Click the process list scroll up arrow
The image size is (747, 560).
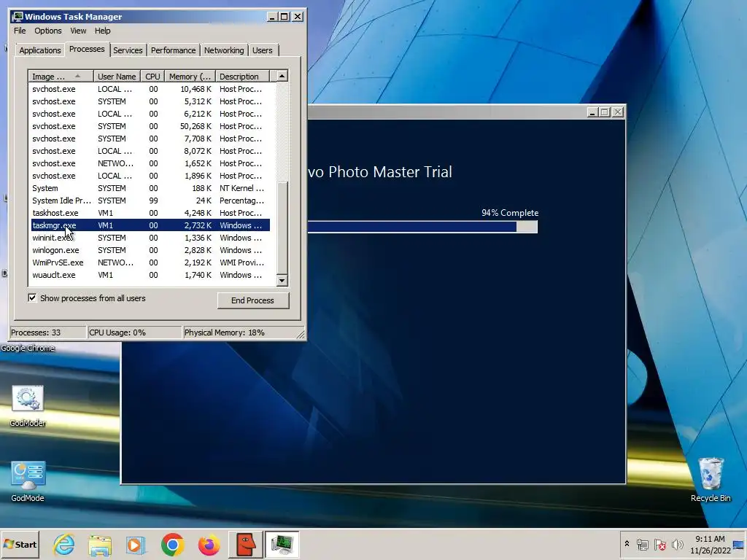click(282, 76)
